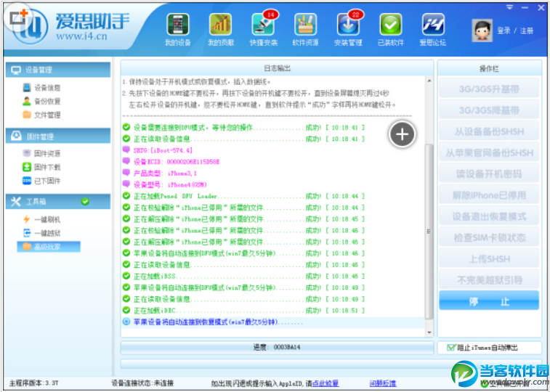Open 我的设备 in the top toolbar
The image size is (550, 392).
pos(178,30)
